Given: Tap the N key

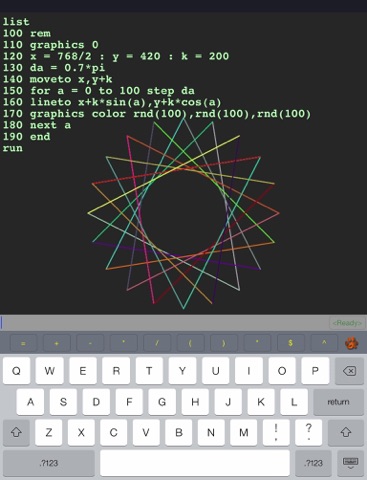Looking at the screenshot, I should (x=211, y=433).
